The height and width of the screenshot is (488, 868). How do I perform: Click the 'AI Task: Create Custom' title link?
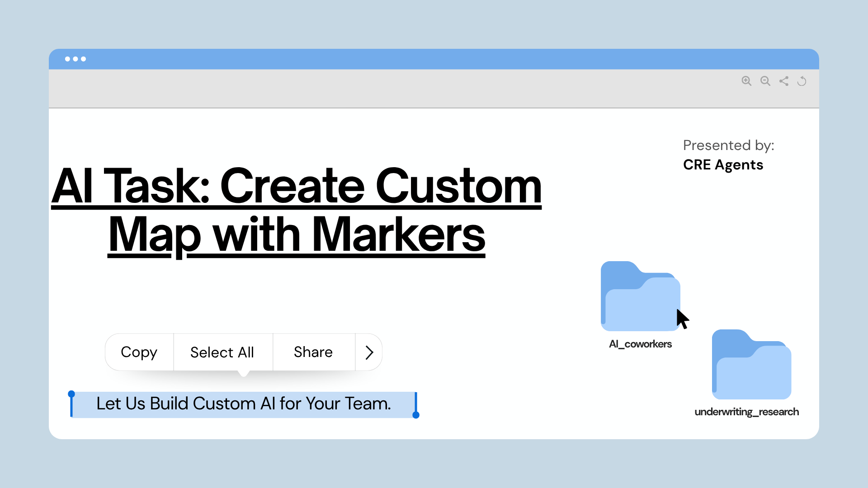[x=297, y=186]
